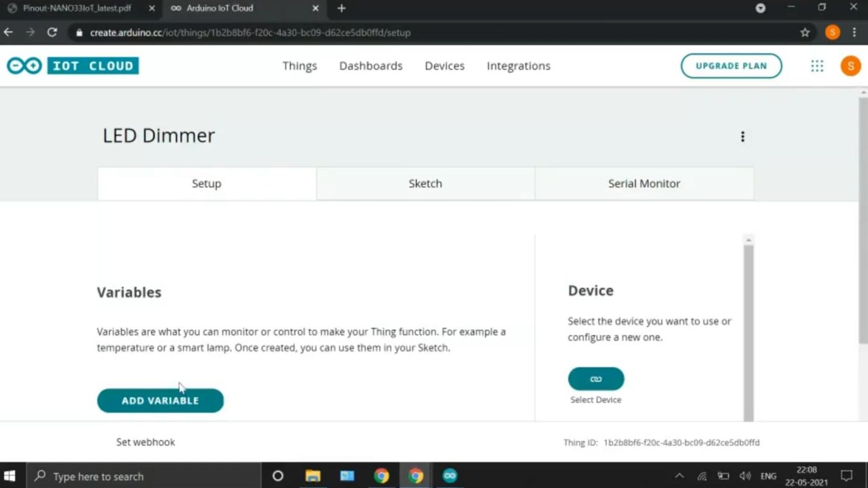The image size is (868, 488).
Task: Click the browser back arrow
Action: [9, 32]
